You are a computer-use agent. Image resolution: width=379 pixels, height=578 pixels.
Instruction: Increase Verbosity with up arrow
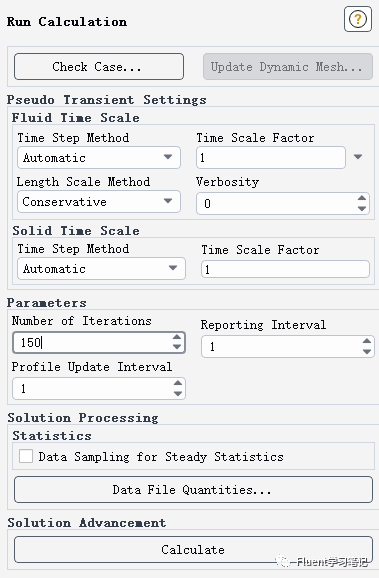tap(362, 198)
